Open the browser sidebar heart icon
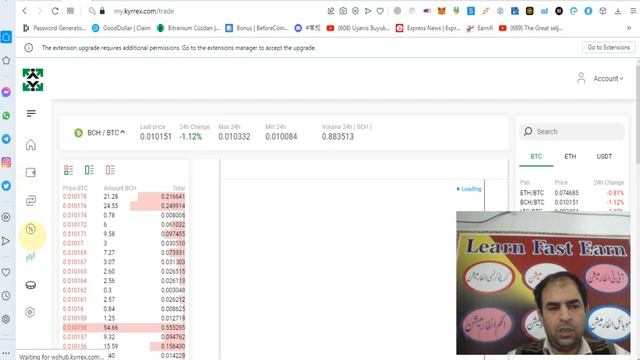This screenshot has width=640, height=360. pos(6,272)
